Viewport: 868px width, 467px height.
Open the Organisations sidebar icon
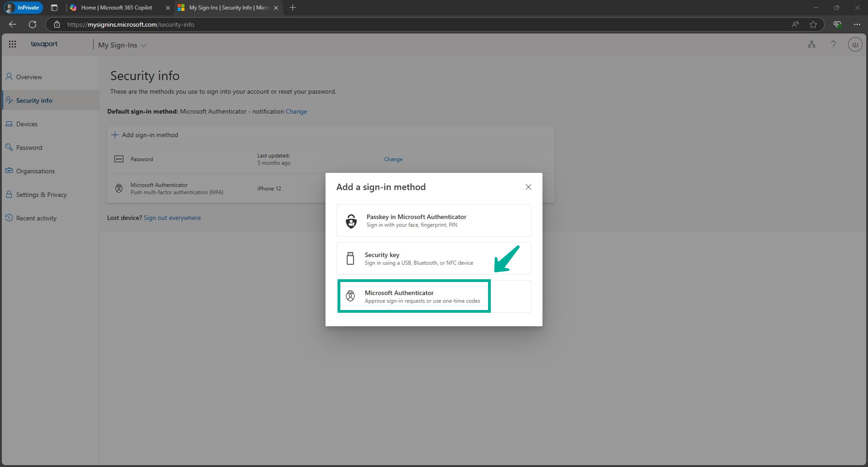[9, 171]
